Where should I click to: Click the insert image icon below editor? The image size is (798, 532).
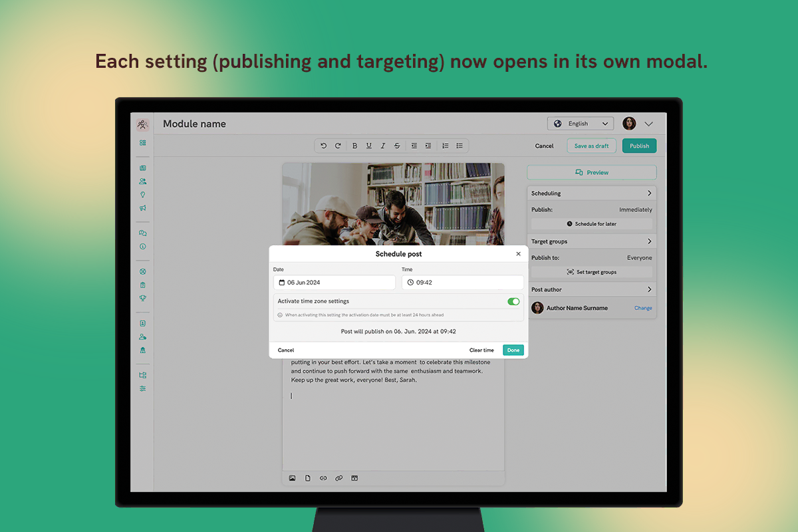292,477
